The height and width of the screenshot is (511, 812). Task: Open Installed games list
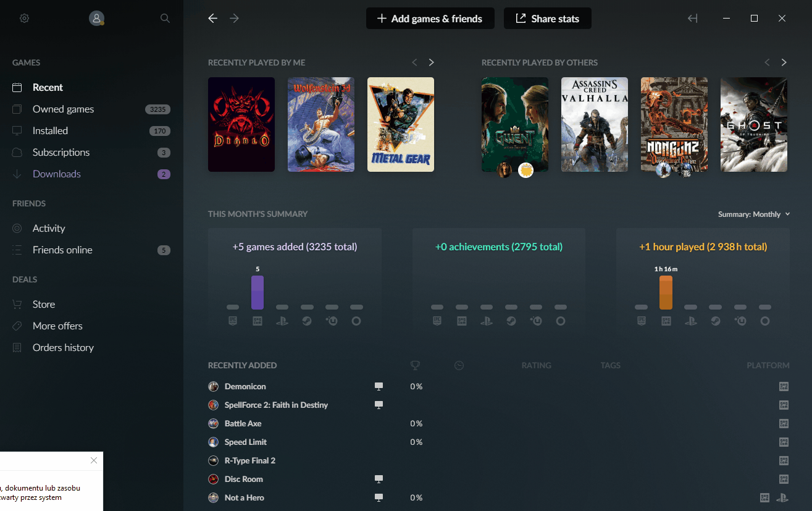(91, 131)
